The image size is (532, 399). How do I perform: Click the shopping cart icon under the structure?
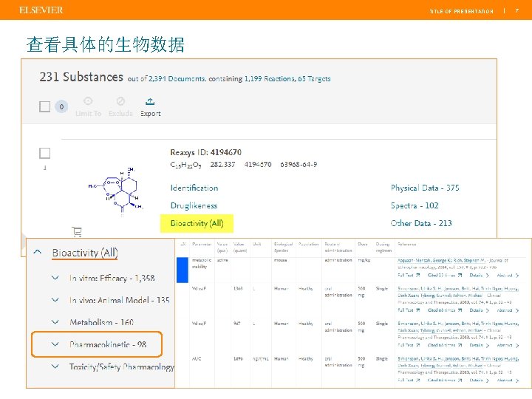pyautogui.click(x=77, y=232)
